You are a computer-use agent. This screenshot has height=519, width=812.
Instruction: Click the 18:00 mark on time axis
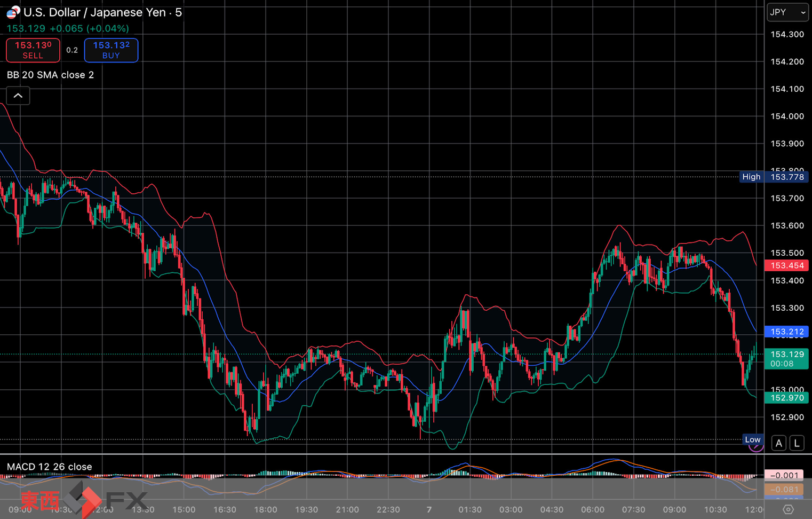[x=265, y=509]
